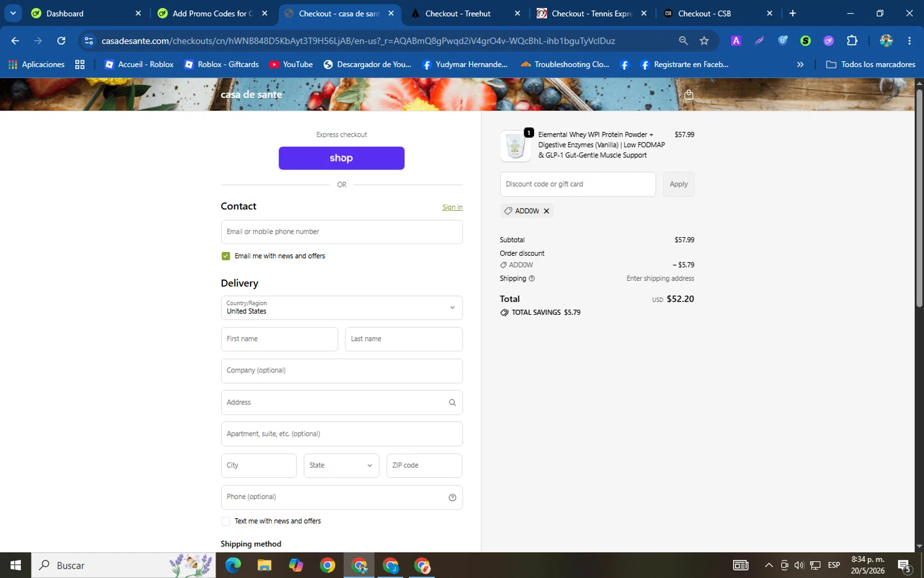The image size is (924, 578).
Task: Check Text me with news and offers
Action: (x=225, y=521)
